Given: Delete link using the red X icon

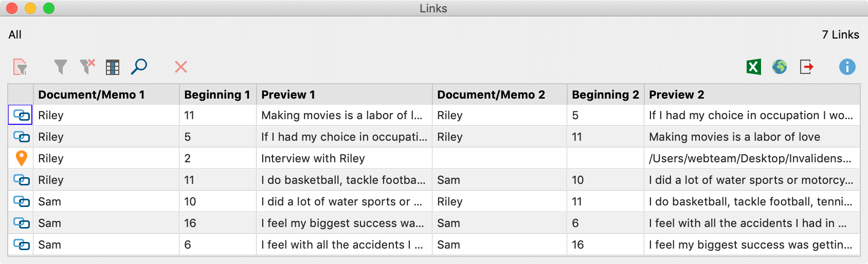Looking at the screenshot, I should 181,67.
